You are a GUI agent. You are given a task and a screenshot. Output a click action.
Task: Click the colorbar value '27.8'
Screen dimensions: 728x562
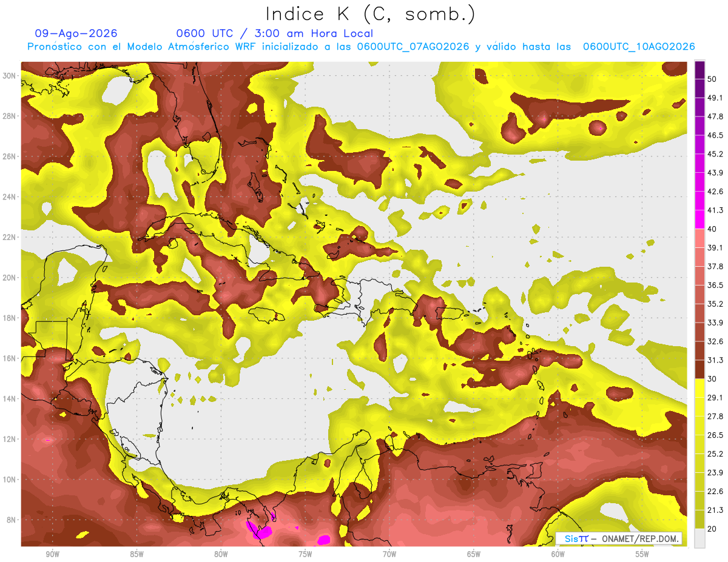pyautogui.click(x=715, y=416)
